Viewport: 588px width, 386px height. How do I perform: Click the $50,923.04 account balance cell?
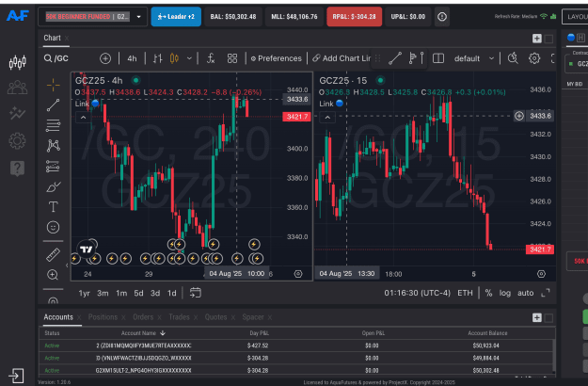coord(485,346)
